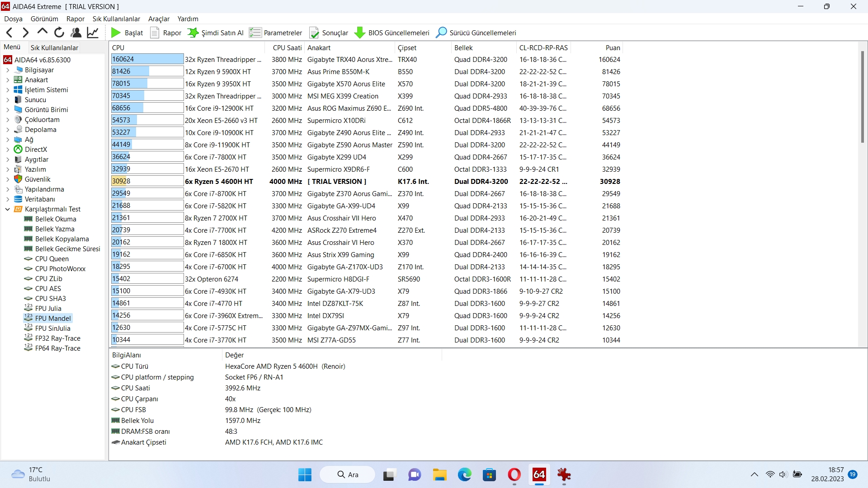Click the Forward navigation arrow
The image size is (868, 488).
tap(25, 33)
